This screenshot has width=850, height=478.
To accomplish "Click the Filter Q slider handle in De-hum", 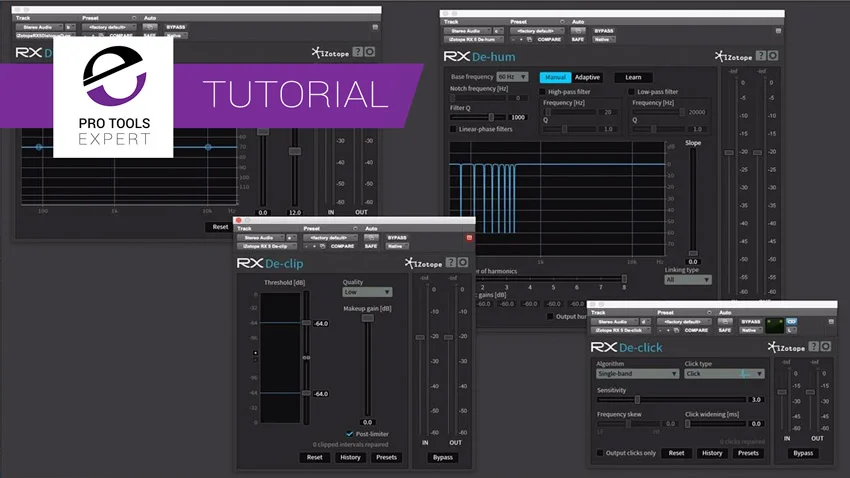I will pos(491,117).
